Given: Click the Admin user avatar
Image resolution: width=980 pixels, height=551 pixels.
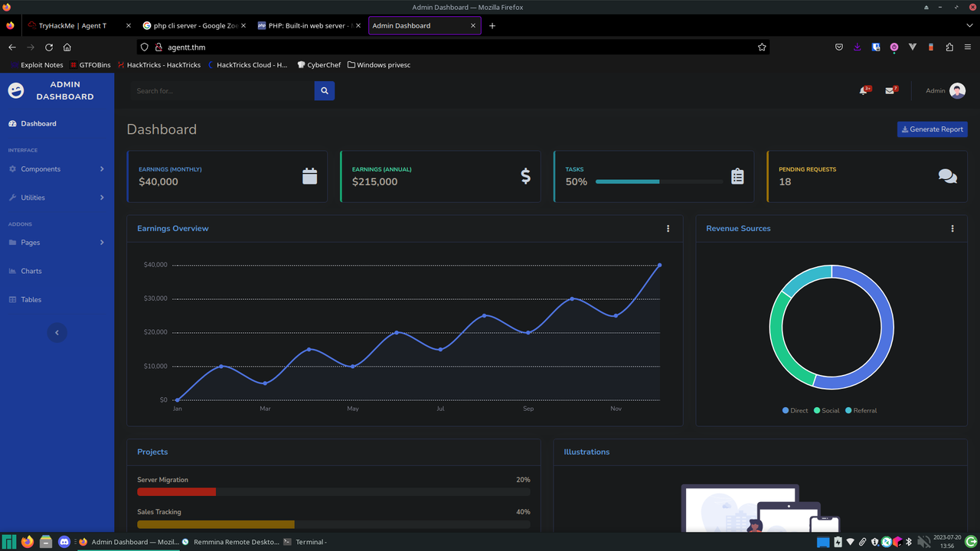Looking at the screenshot, I should tap(957, 91).
